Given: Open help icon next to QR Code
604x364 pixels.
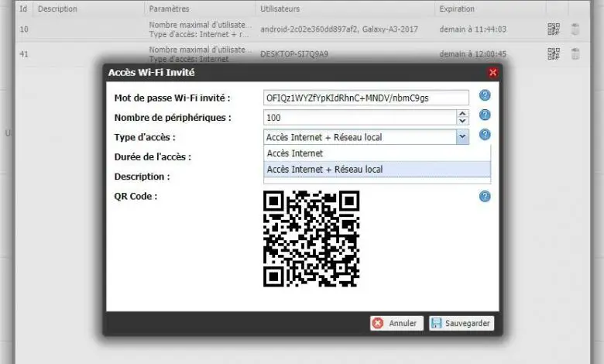Looking at the screenshot, I should tap(485, 197).
